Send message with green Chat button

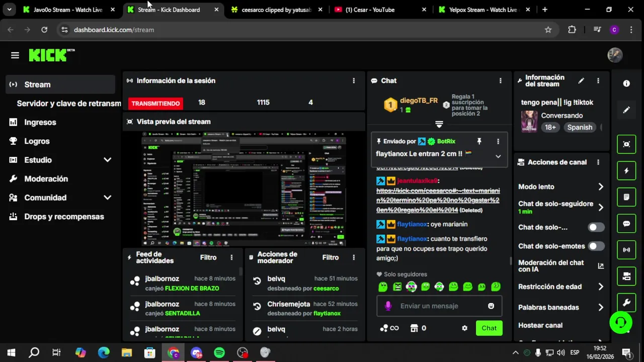[x=489, y=328]
